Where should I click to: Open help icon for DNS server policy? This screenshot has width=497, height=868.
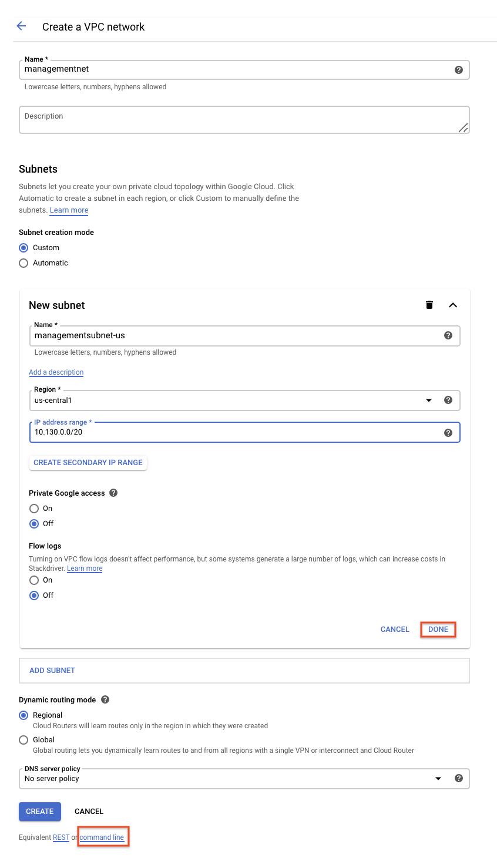click(459, 778)
